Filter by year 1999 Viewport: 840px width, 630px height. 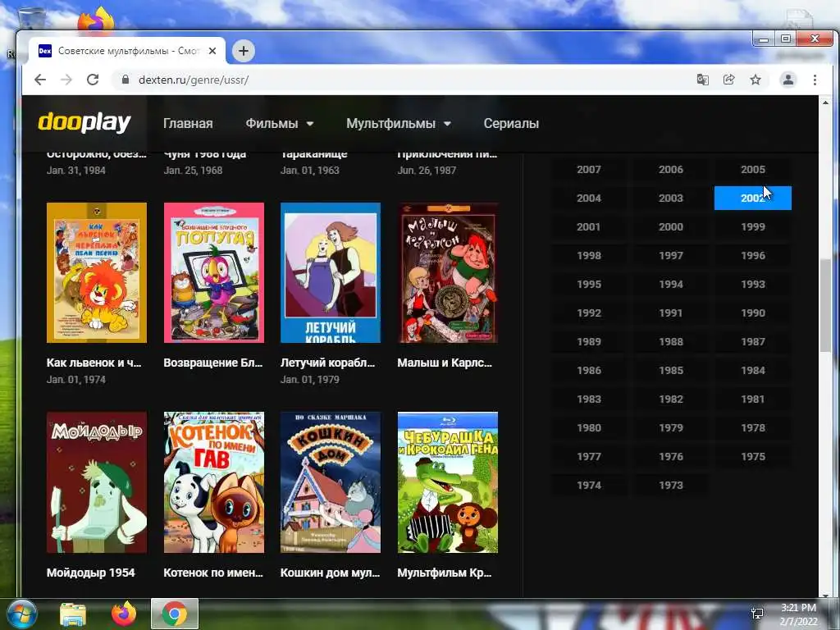pos(753,226)
